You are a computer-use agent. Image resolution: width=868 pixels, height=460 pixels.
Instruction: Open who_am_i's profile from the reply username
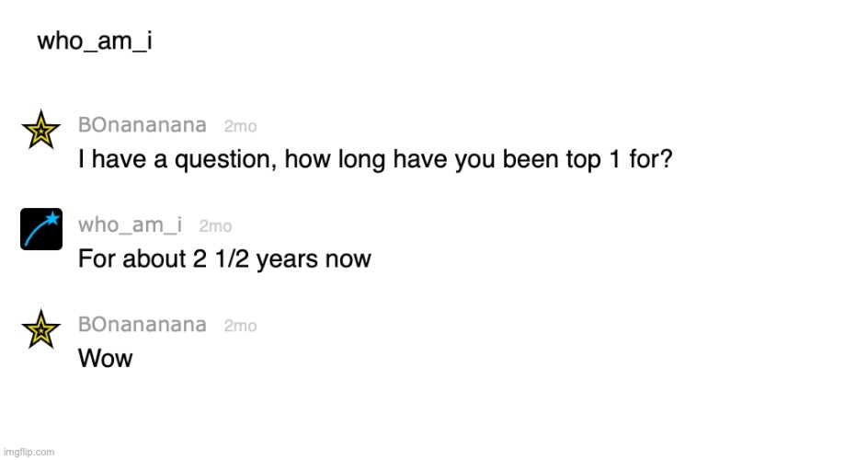[130, 225]
